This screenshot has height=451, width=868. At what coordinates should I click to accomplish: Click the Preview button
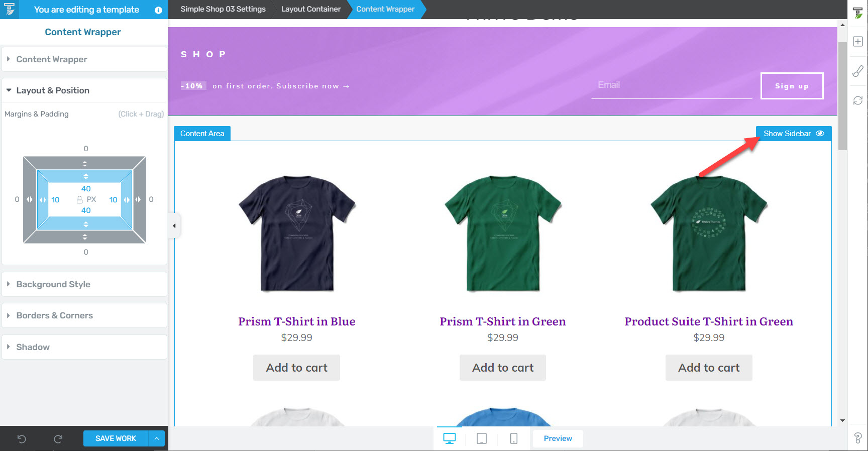click(558, 438)
